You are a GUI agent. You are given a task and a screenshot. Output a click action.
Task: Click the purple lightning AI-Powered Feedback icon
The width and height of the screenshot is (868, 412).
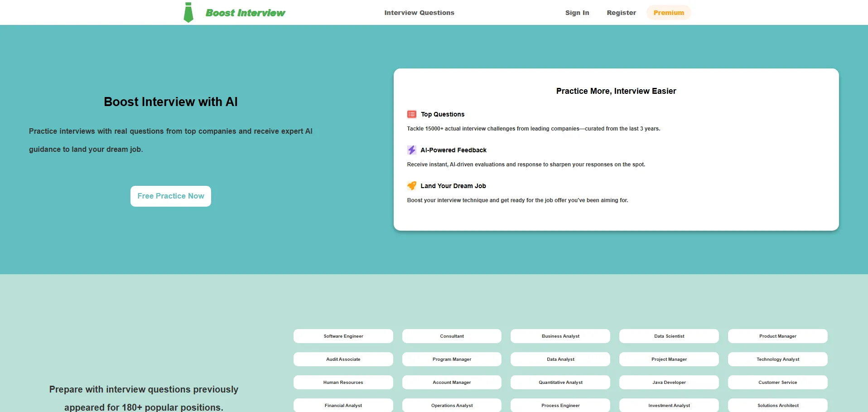411,150
